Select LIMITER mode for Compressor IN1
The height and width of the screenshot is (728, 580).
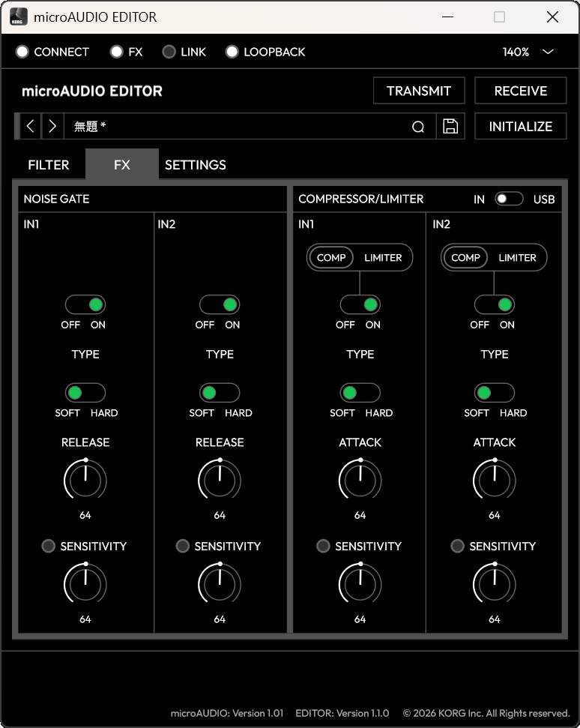pos(383,257)
